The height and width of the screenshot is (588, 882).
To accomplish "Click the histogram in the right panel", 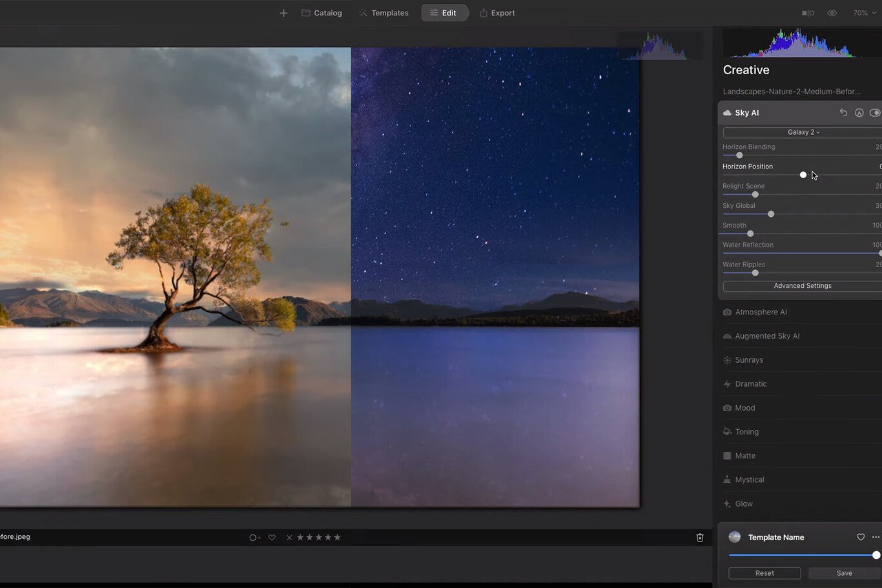I will point(801,43).
